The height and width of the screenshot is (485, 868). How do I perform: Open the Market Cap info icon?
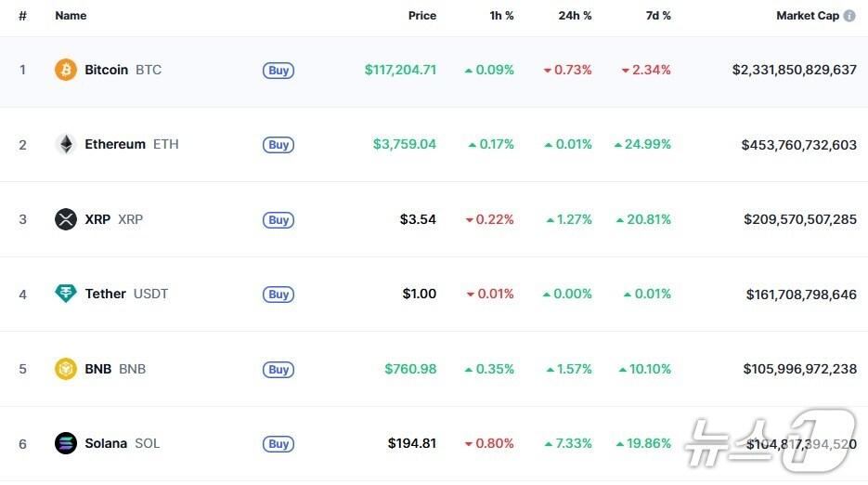click(849, 16)
